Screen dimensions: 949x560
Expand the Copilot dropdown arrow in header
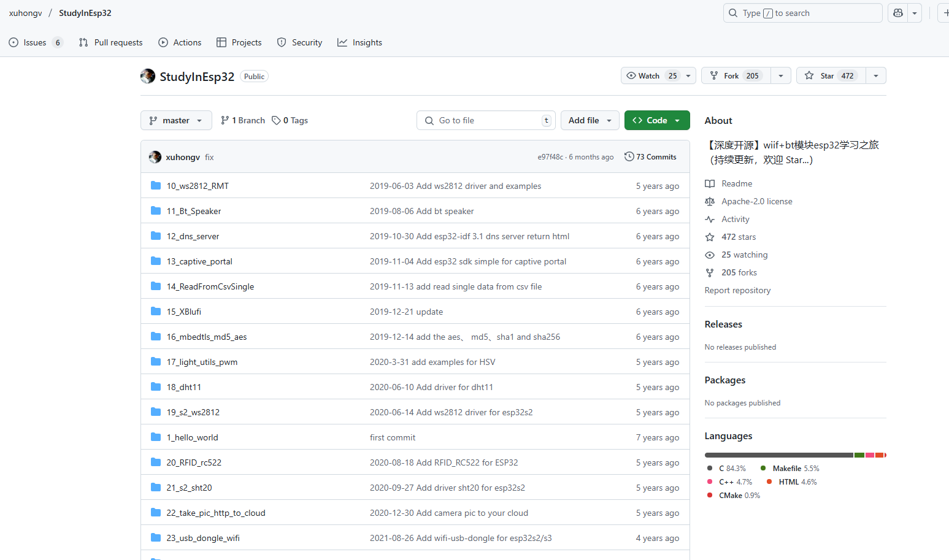(x=915, y=13)
